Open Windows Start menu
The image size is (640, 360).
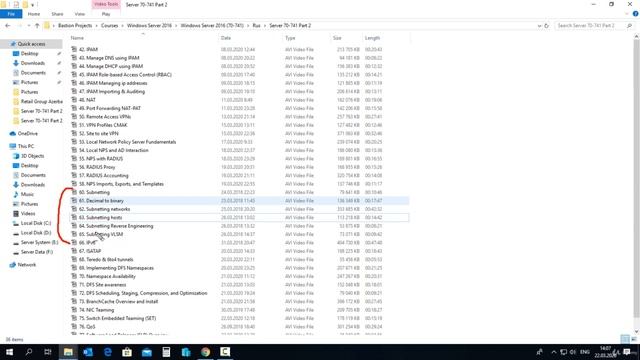[x=9, y=352]
